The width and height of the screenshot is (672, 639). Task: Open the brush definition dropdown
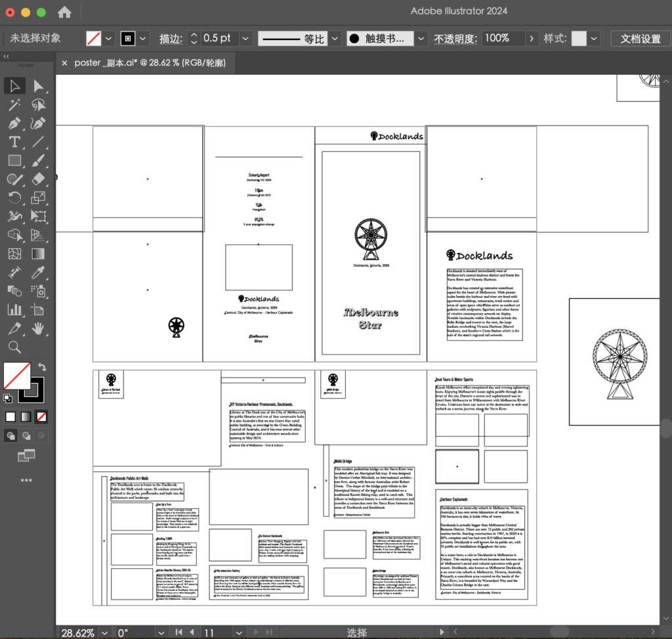[421, 39]
